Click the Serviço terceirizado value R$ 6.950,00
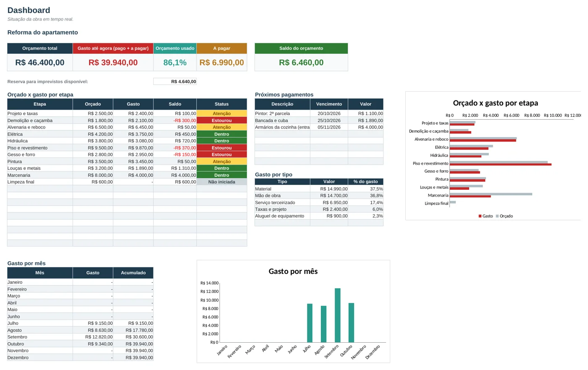 (x=329, y=202)
